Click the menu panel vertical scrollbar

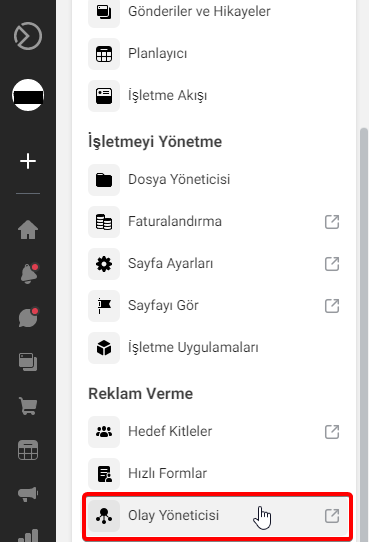tap(364, 332)
